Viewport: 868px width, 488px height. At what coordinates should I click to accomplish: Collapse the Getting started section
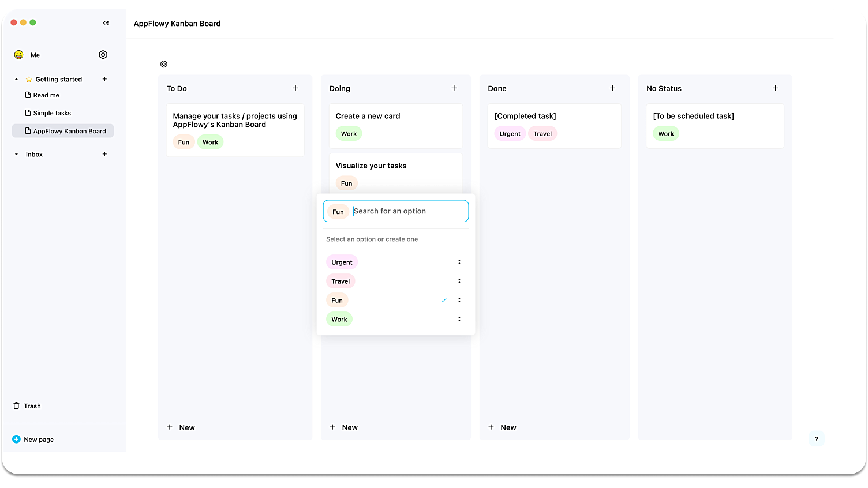click(16, 80)
